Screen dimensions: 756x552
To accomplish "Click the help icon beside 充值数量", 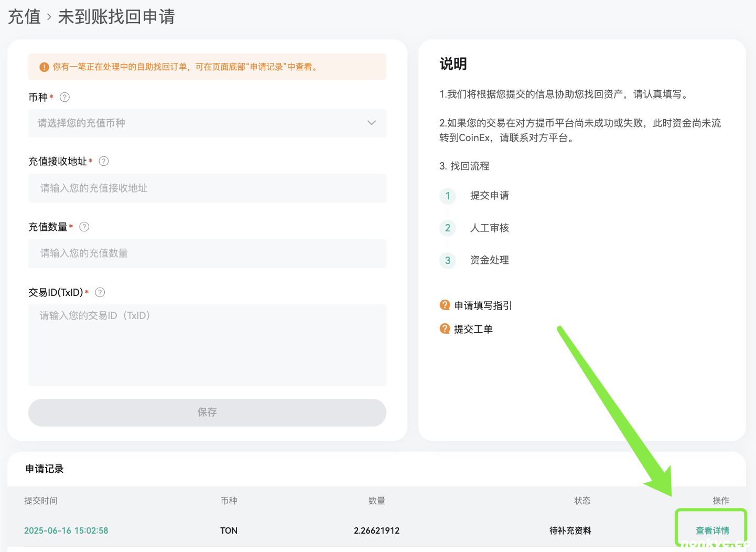I will coord(84,227).
